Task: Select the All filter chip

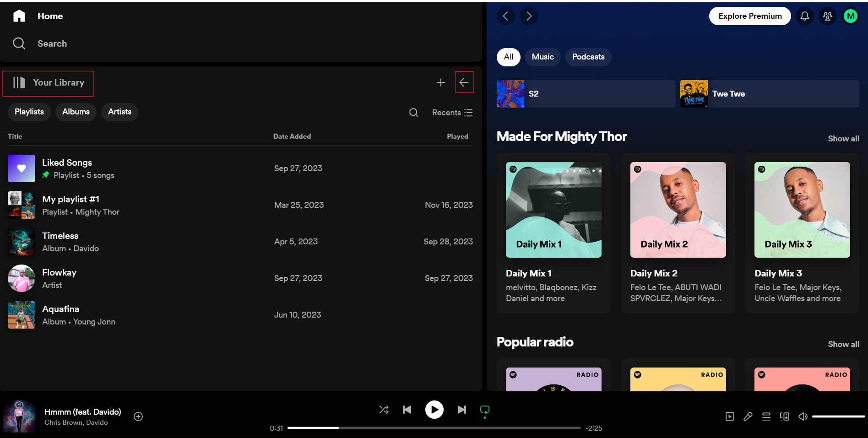Action: (509, 57)
